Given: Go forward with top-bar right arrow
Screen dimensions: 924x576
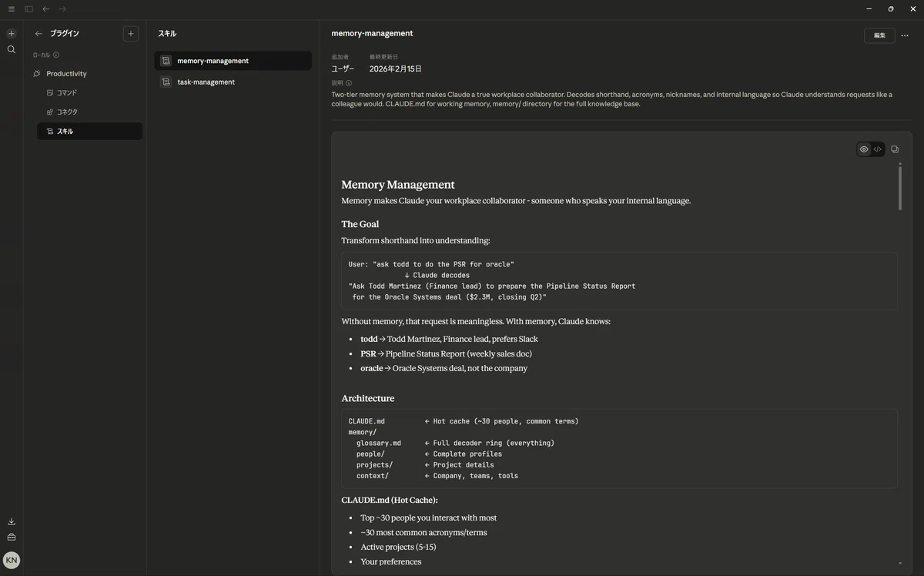Looking at the screenshot, I should click(62, 9).
